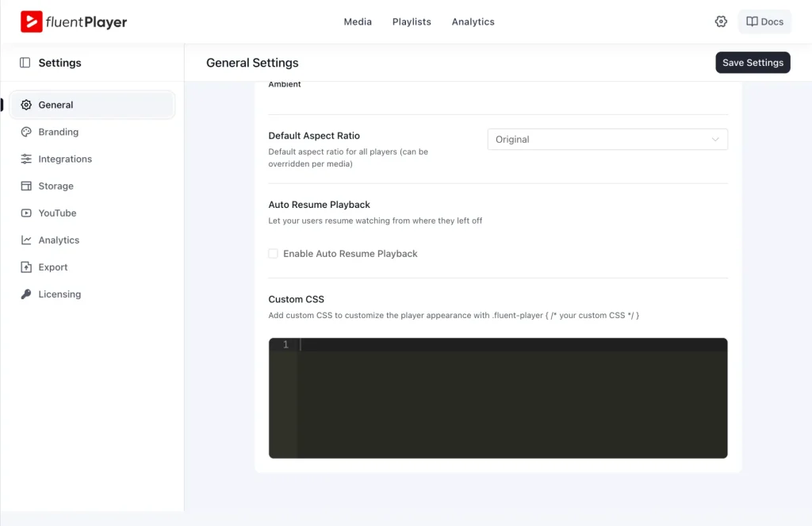
Task: Click the Branding palette icon
Action: 26,132
